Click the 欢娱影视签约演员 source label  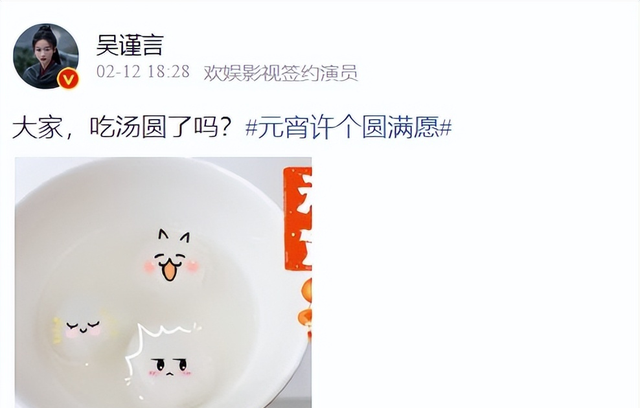(281, 73)
